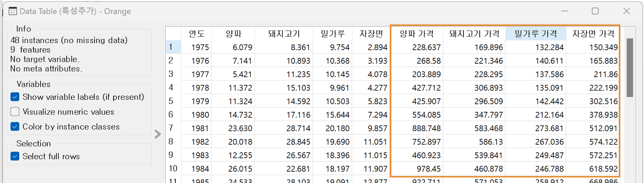
Task: Click the 자장면 가격 value 618.592
Action: click(593, 168)
